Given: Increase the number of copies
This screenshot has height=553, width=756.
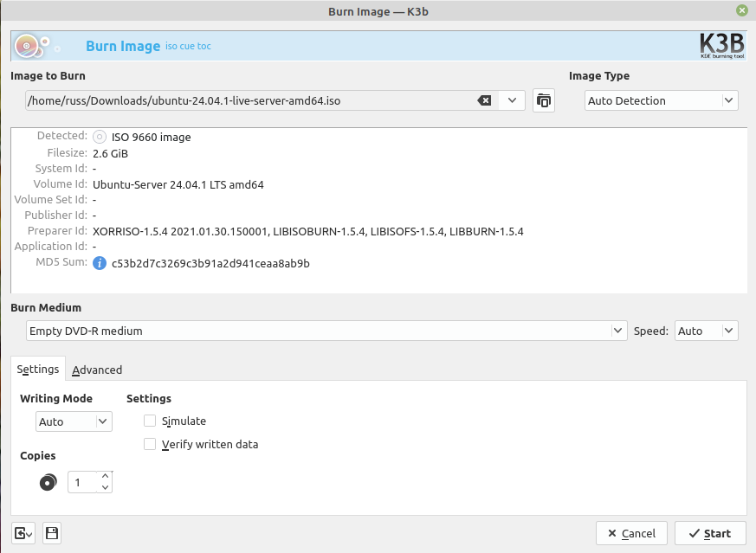Looking at the screenshot, I should tap(105, 476).
